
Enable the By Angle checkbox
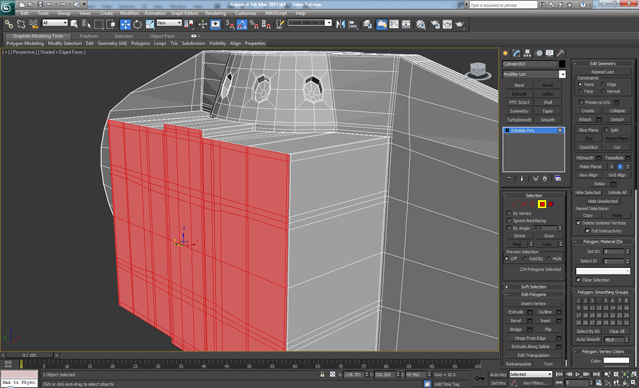point(509,228)
